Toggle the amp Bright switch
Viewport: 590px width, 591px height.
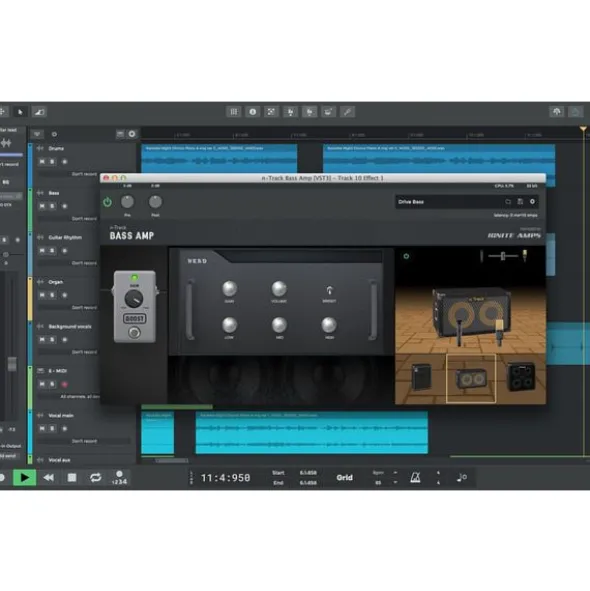click(x=329, y=290)
